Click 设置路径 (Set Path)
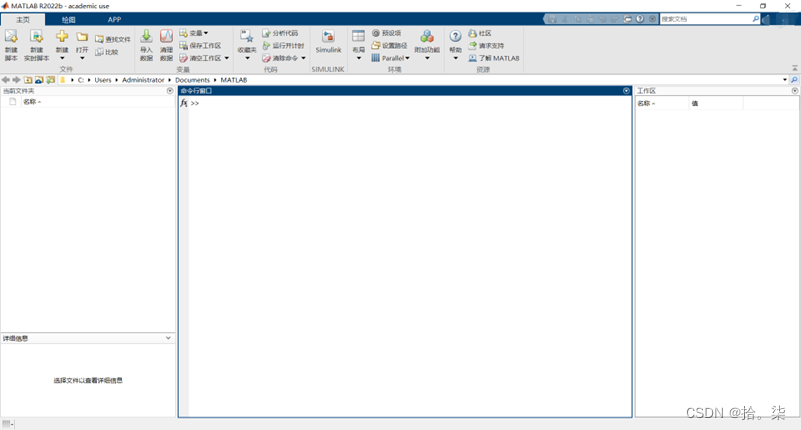The width and height of the screenshot is (801, 430). tap(389, 45)
